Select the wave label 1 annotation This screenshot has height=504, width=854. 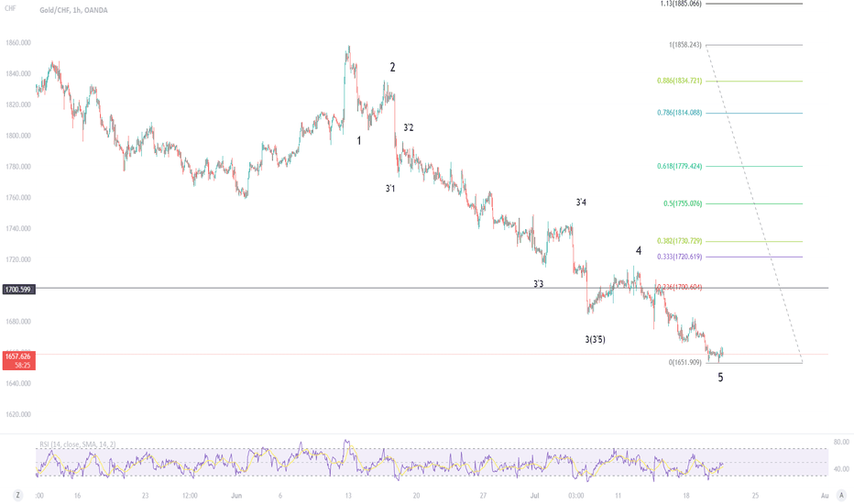[359, 140]
